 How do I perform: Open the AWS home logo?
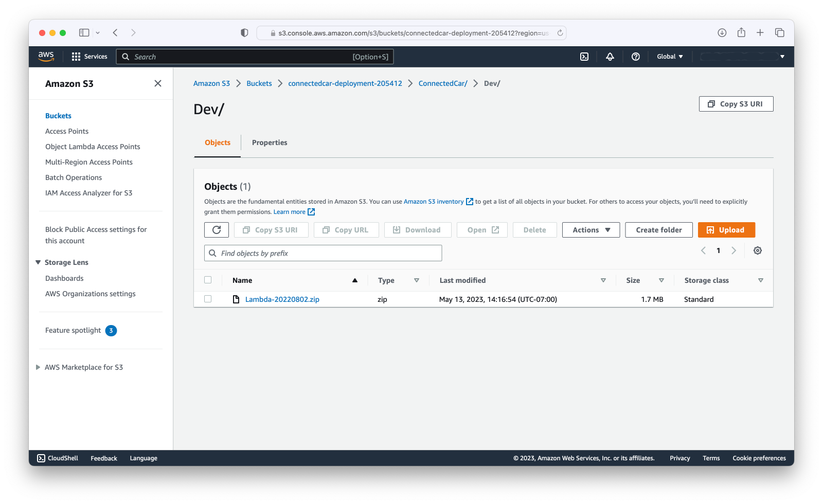pyautogui.click(x=46, y=57)
